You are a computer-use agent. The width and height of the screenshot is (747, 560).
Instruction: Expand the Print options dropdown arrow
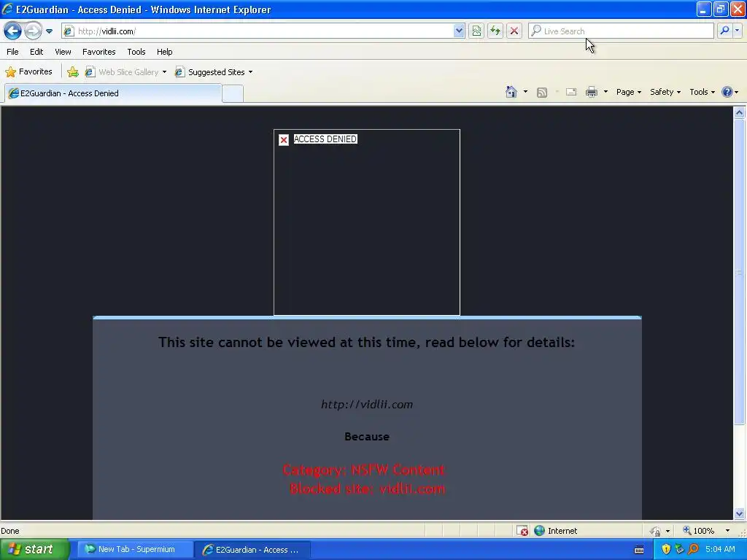pyautogui.click(x=605, y=92)
